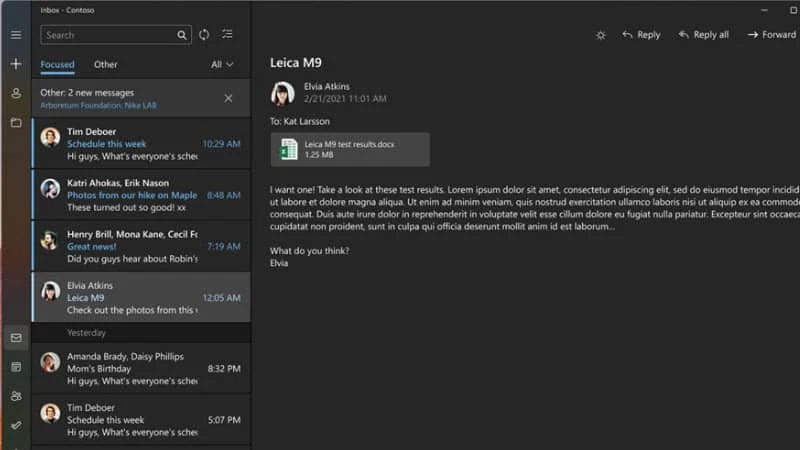Select Elvia Atkins Leica M9 message in list
The height and width of the screenshot is (450, 800).
141,297
